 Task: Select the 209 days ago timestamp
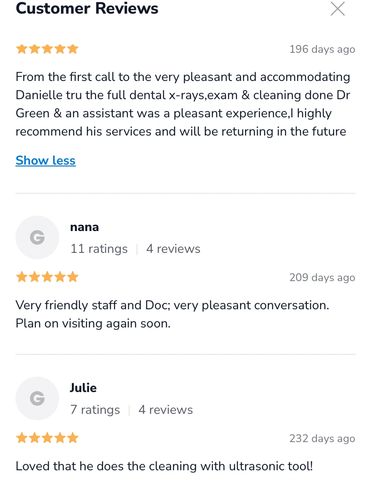322,277
